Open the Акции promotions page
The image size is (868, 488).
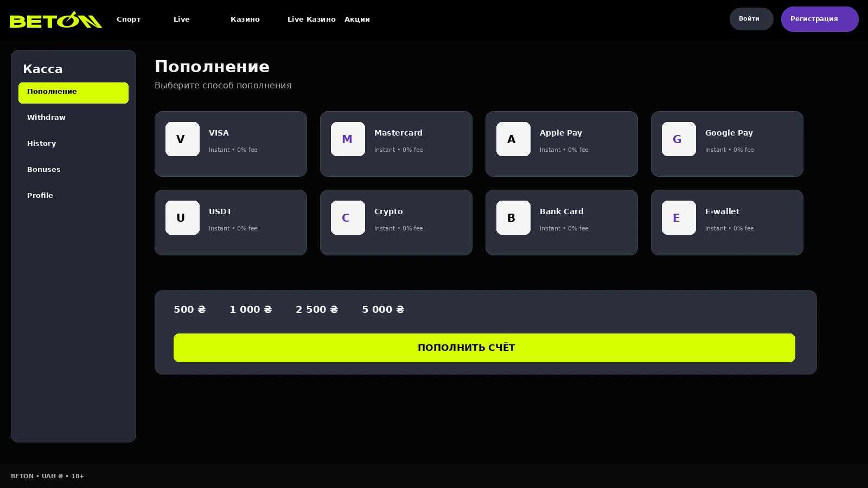pyautogui.click(x=357, y=19)
